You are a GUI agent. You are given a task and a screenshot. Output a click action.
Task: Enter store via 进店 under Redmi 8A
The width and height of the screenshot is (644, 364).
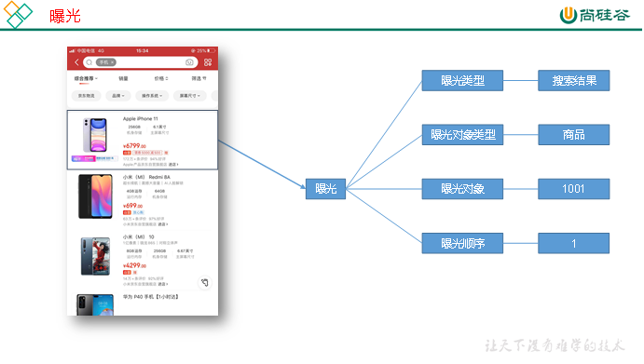[163, 224]
